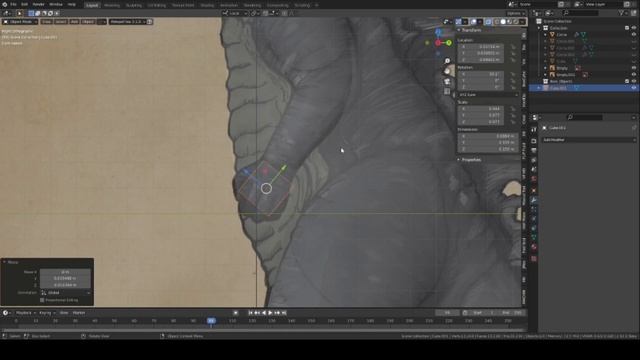The height and width of the screenshot is (360, 640).
Task: Open the output properties tab icon
Action: pos(534,151)
